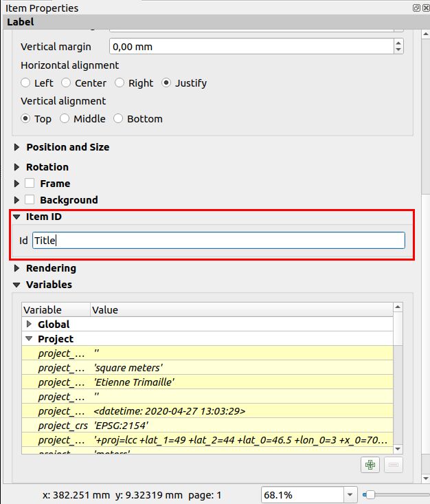Enable the Frame checkbox

(x=30, y=183)
